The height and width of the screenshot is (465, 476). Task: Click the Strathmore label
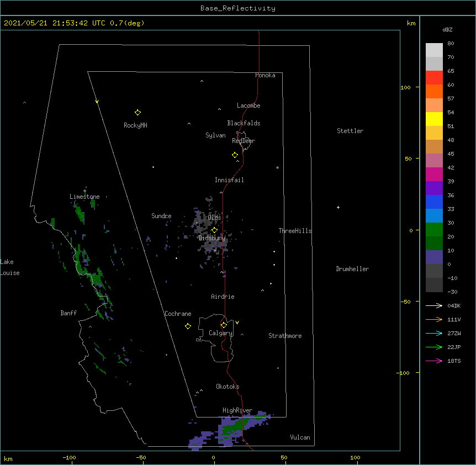[x=285, y=336]
